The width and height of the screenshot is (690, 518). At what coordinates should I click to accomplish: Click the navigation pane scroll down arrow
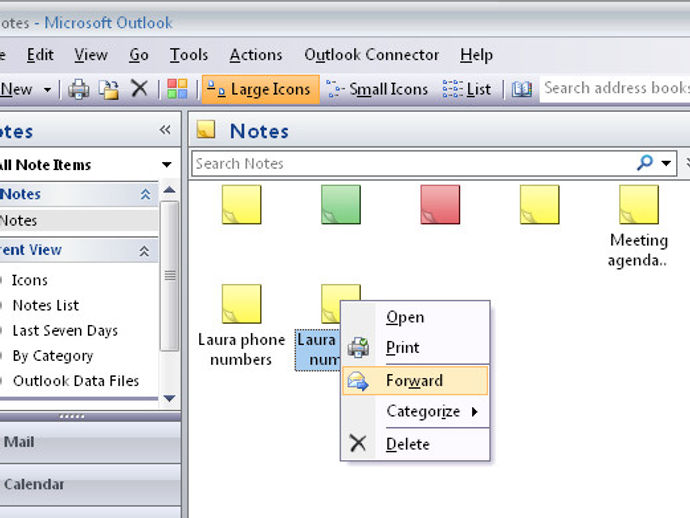pos(169,398)
